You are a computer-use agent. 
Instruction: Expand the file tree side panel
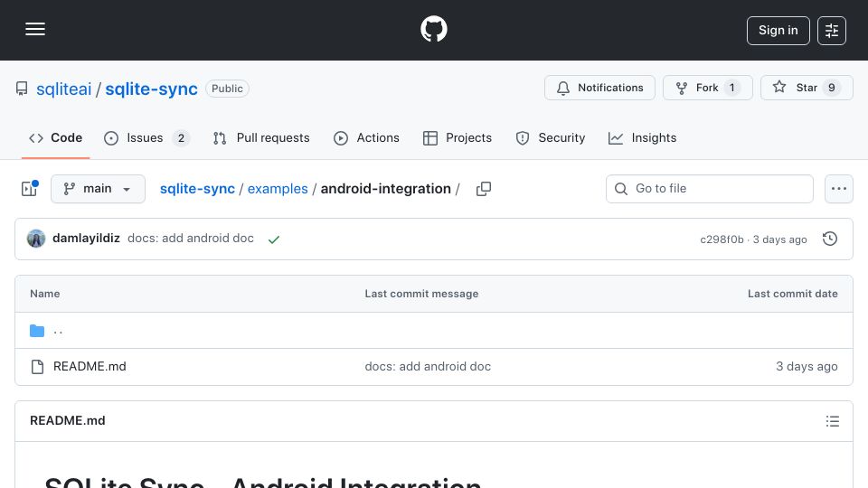29,189
